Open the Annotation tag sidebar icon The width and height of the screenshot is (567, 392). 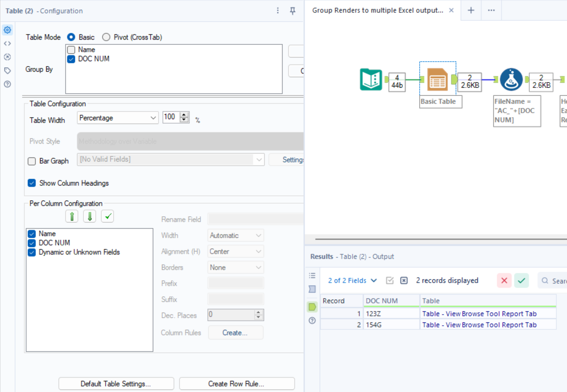tap(7, 71)
